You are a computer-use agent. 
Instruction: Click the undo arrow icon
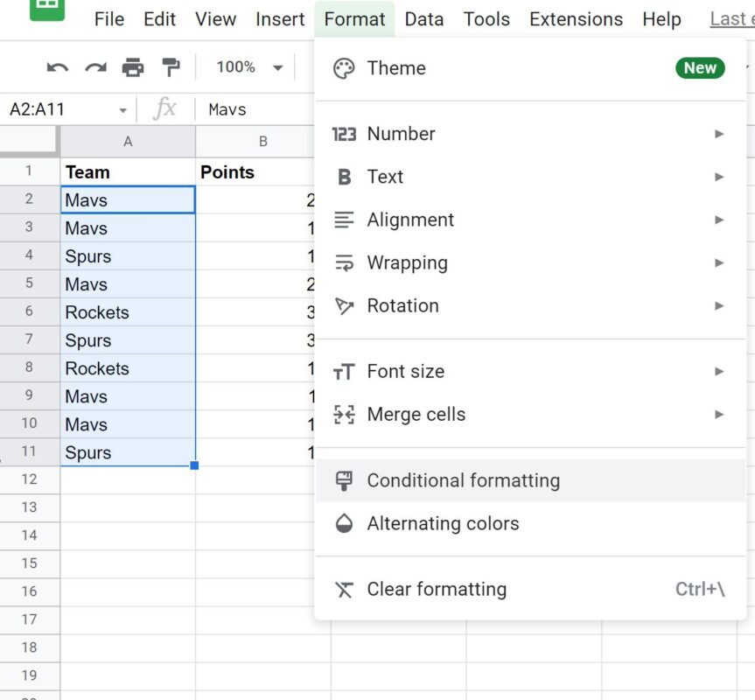pyautogui.click(x=57, y=67)
